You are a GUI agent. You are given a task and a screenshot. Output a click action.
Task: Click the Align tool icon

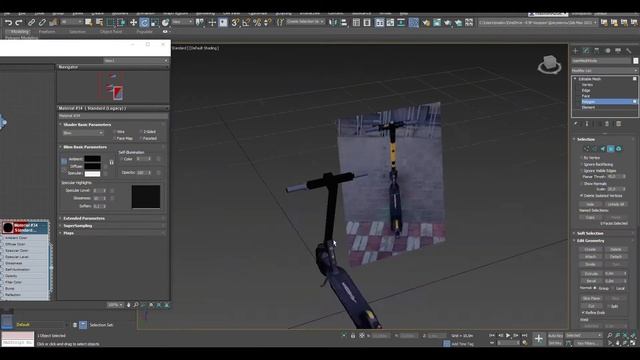click(x=344, y=23)
